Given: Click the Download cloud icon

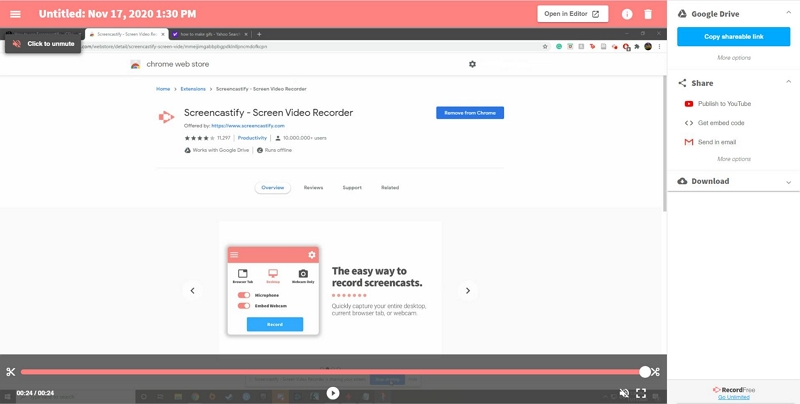Looking at the screenshot, I should [x=682, y=181].
